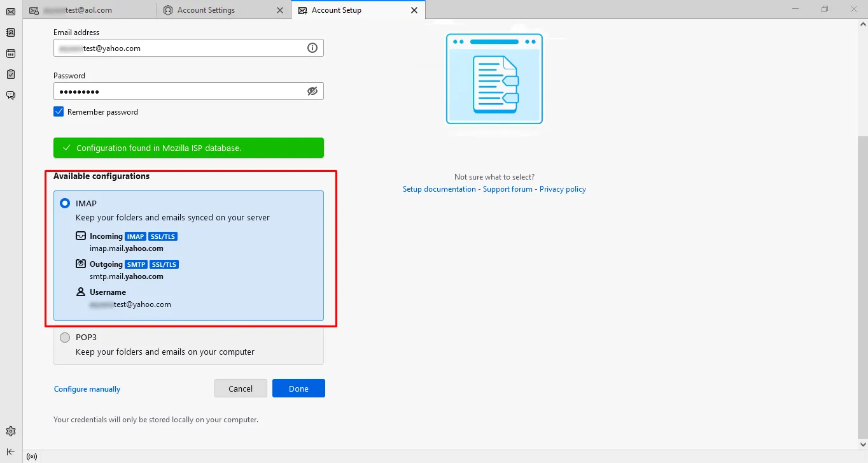Image resolution: width=868 pixels, height=463 pixels.
Task: Select the POP3 configuration option
Action: coord(65,338)
